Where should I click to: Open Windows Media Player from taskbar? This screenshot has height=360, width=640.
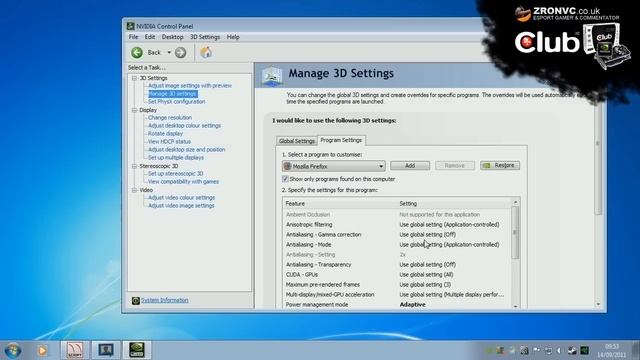42,350
